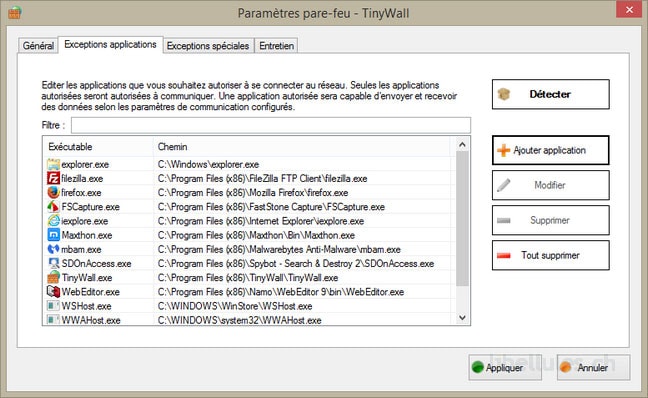This screenshot has width=648, height=398.
Task: Select the explorer.exe row name
Action: [85, 164]
